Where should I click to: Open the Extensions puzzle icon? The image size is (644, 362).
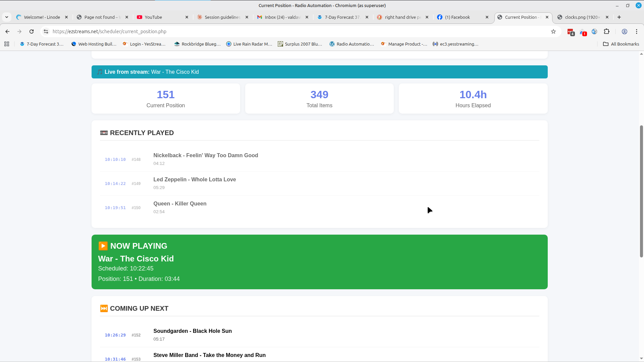[x=606, y=32]
